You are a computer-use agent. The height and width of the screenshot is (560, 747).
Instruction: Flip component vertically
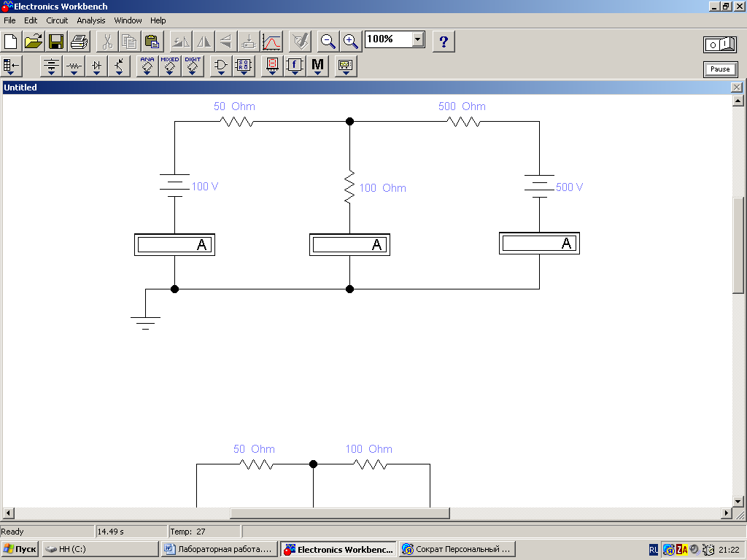(226, 42)
